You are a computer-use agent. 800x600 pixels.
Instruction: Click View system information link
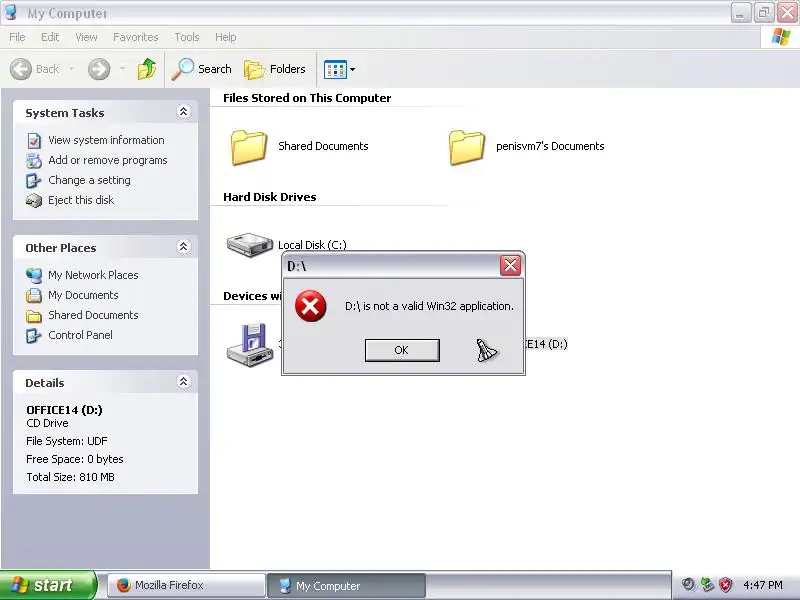106,140
